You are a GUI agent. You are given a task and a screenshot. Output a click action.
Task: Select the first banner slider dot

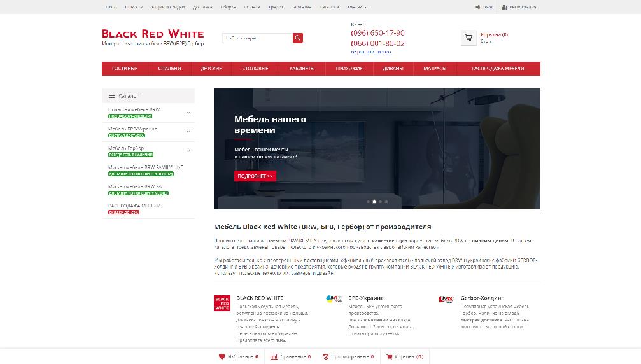tap(369, 202)
